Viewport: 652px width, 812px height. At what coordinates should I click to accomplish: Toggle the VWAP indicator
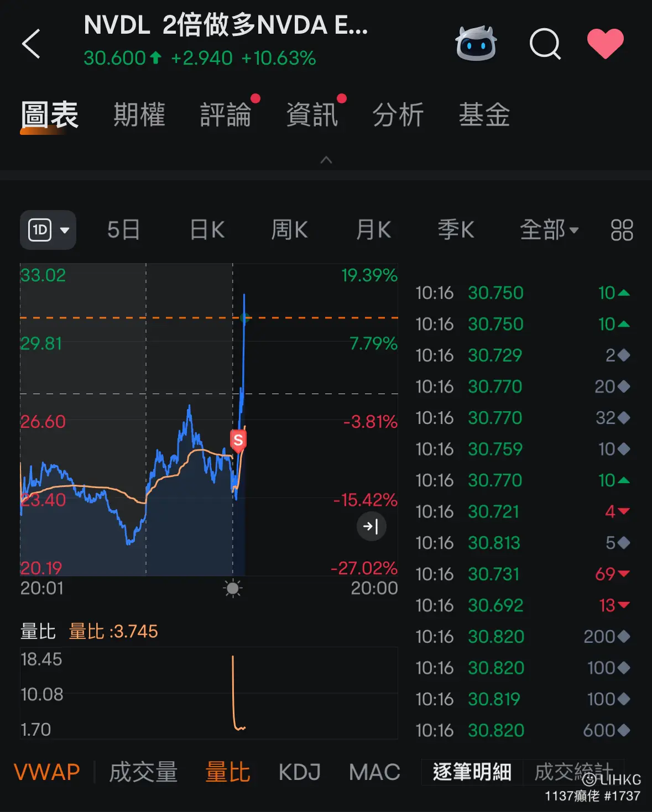[x=47, y=772]
